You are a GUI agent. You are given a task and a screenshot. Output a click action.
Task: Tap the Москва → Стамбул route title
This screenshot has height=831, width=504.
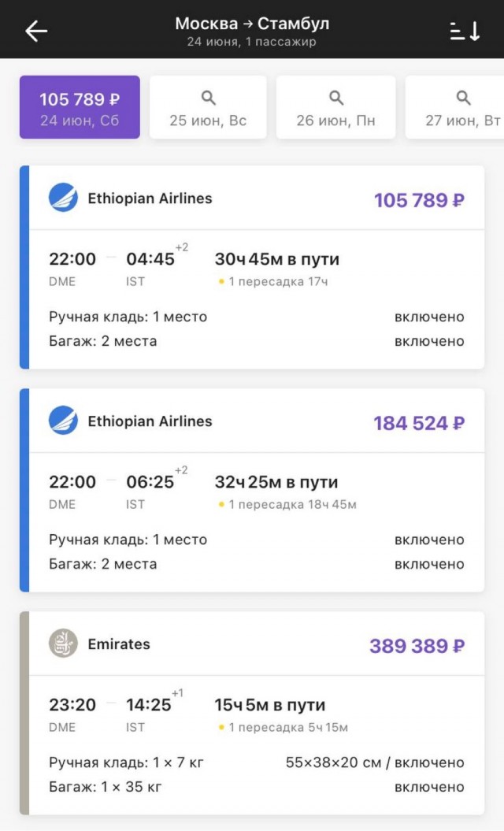(x=252, y=24)
